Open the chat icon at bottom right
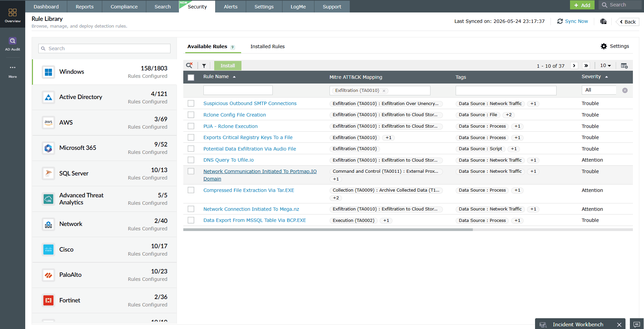644x329 pixels. (637, 324)
